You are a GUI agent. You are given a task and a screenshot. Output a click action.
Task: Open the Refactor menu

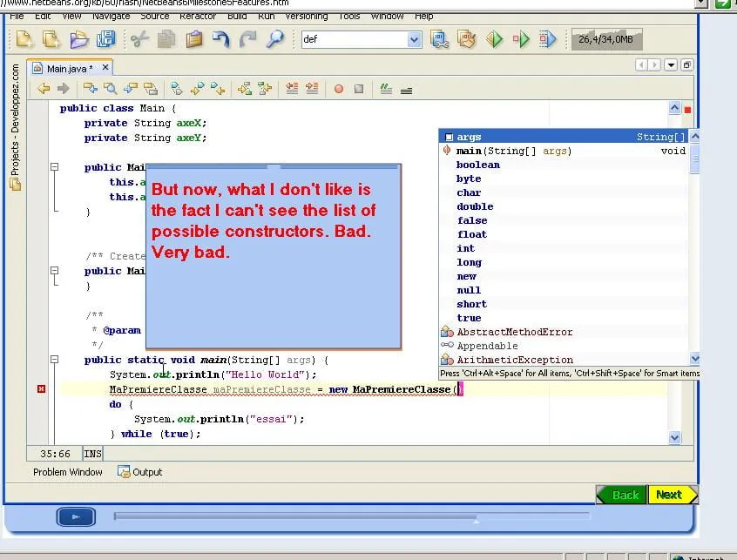[198, 16]
